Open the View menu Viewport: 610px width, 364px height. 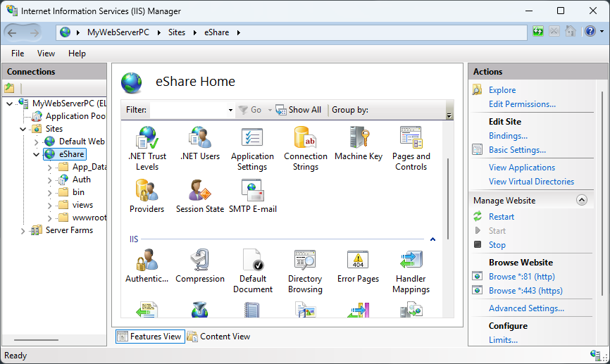pos(46,54)
